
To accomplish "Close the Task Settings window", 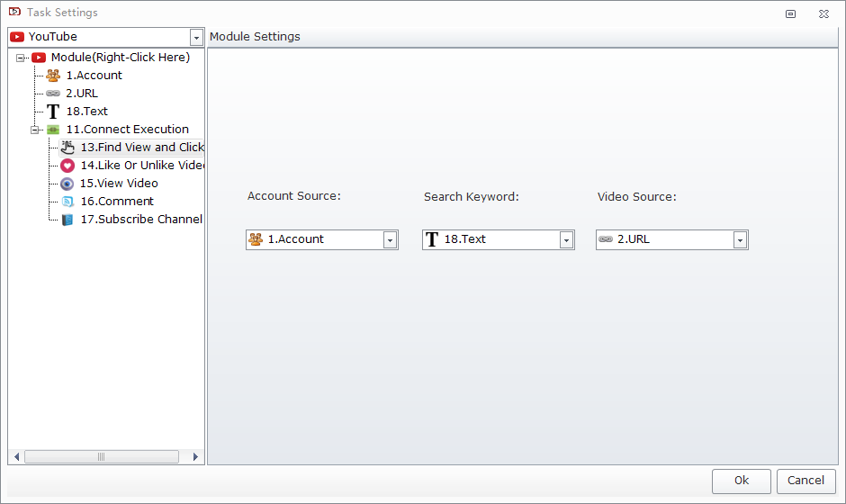I will click(823, 14).
